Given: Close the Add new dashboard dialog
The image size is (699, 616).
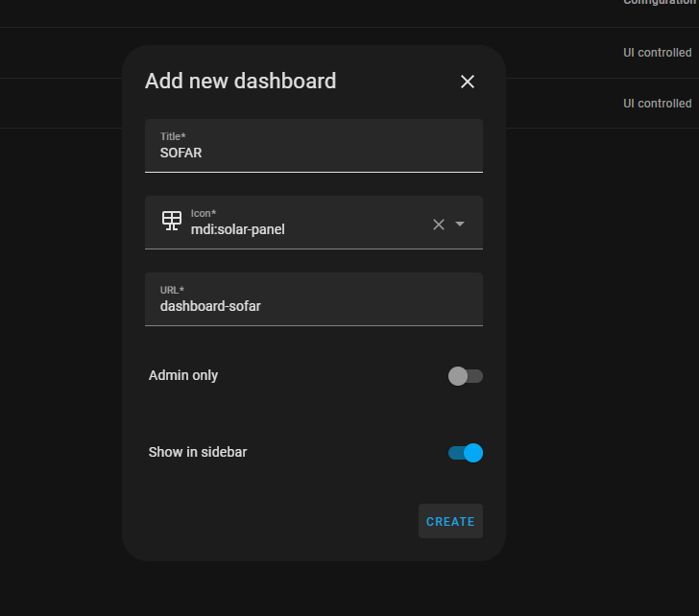Looking at the screenshot, I should pyautogui.click(x=468, y=82).
